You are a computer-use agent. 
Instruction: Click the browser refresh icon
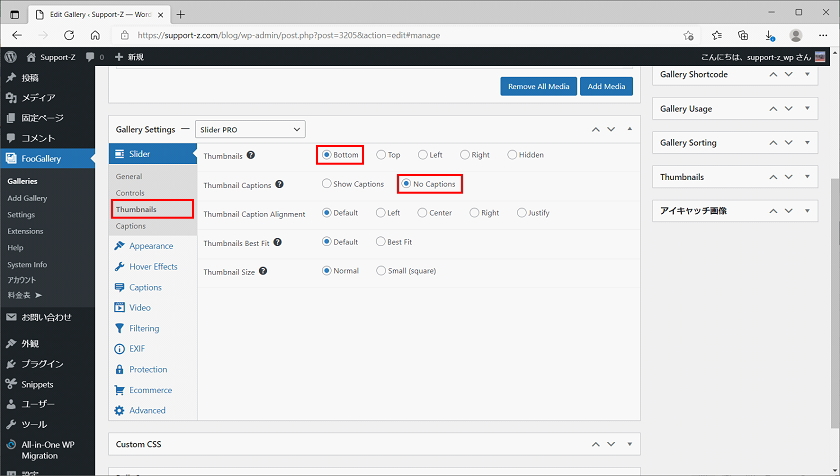pyautogui.click(x=70, y=35)
